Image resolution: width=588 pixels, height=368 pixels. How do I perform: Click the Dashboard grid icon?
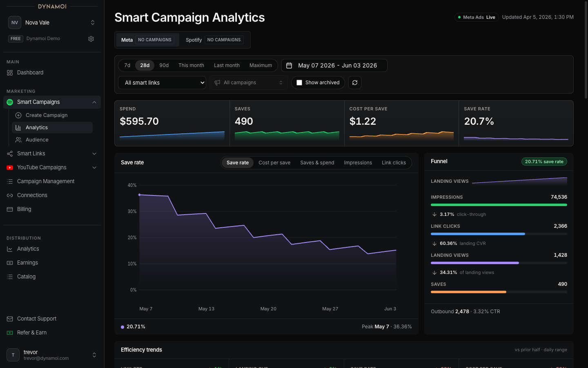point(10,73)
